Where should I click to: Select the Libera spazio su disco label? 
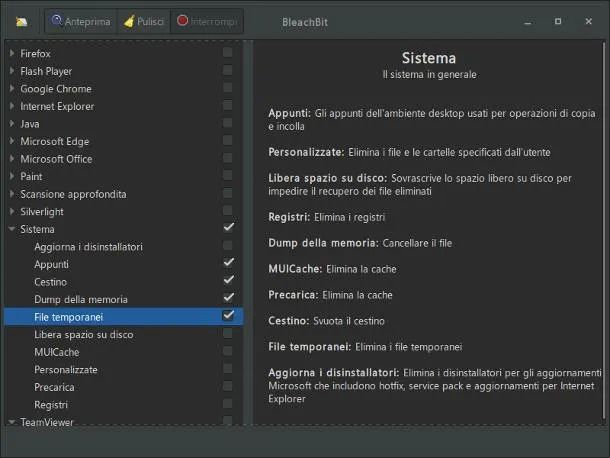point(84,335)
